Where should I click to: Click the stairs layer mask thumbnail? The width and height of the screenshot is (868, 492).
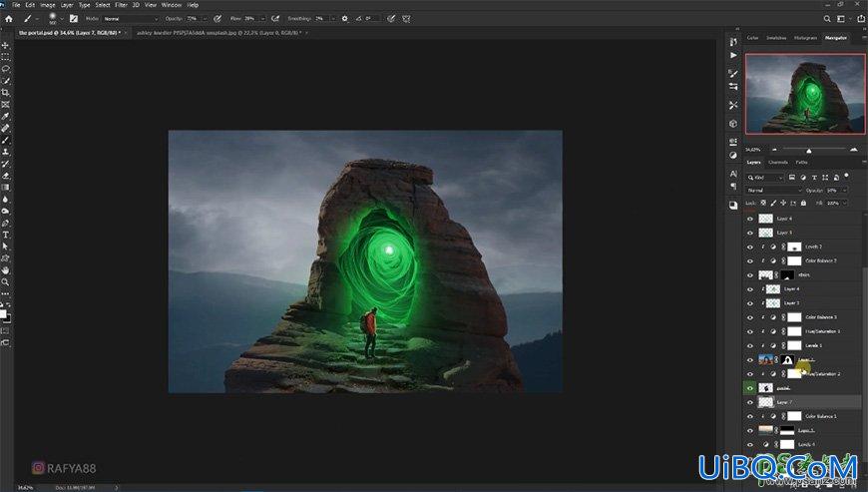(x=787, y=275)
